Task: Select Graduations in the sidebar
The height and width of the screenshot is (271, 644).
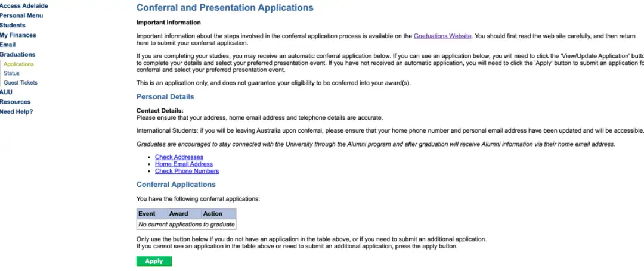Action: pyautogui.click(x=18, y=55)
